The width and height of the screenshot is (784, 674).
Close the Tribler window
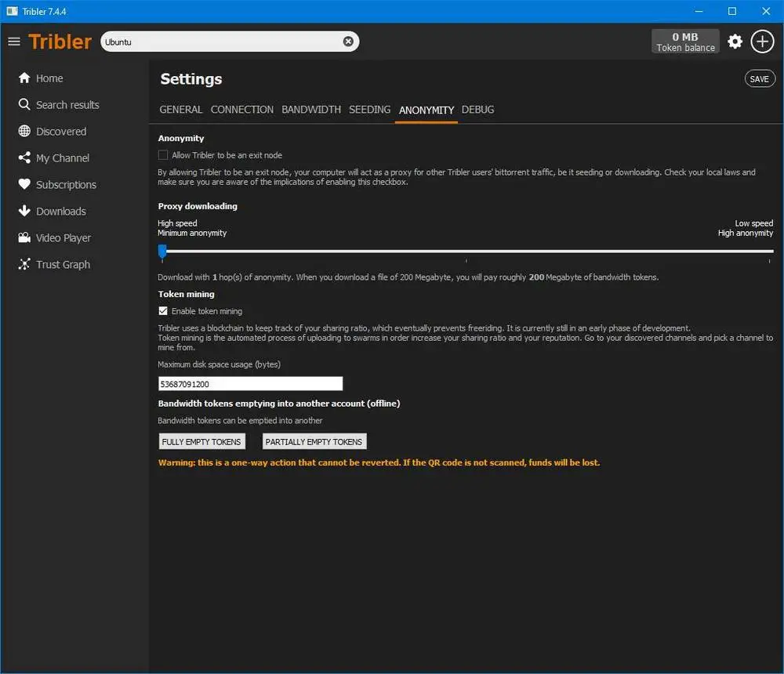(766, 11)
